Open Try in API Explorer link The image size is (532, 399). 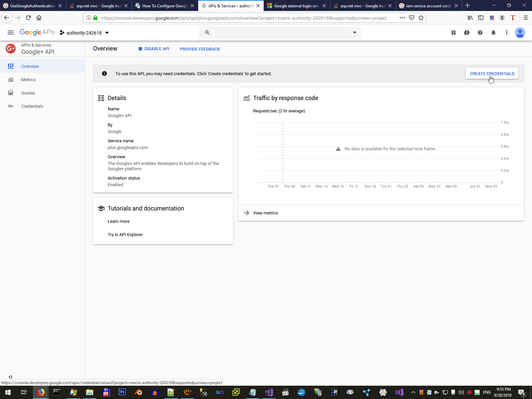[x=125, y=234]
